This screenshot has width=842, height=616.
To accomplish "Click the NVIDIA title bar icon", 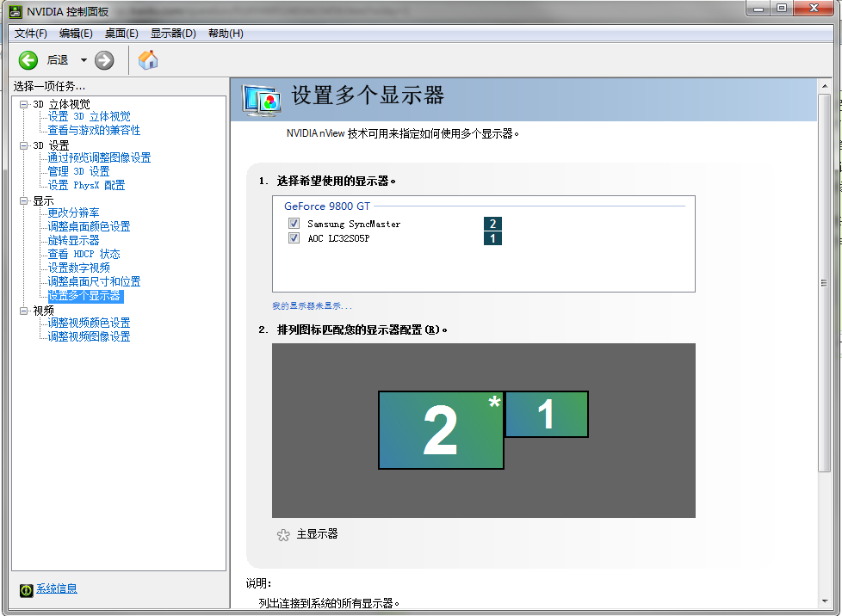I will click(x=15, y=11).
